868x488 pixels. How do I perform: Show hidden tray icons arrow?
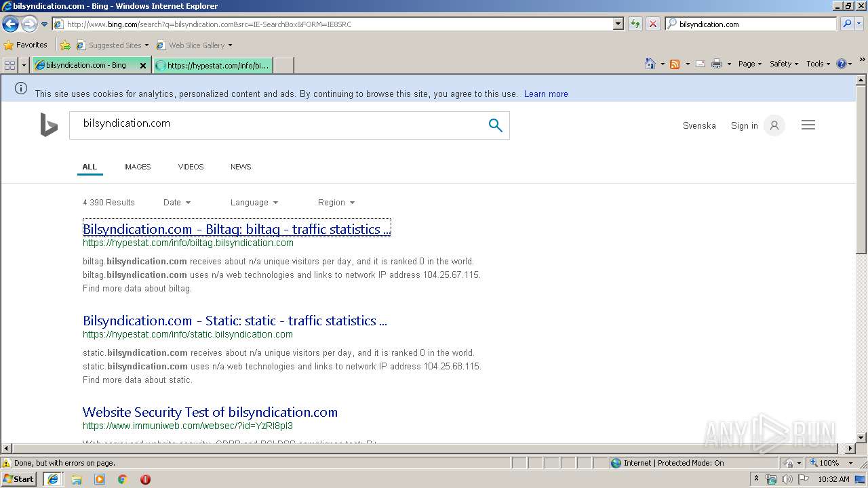[x=757, y=479]
